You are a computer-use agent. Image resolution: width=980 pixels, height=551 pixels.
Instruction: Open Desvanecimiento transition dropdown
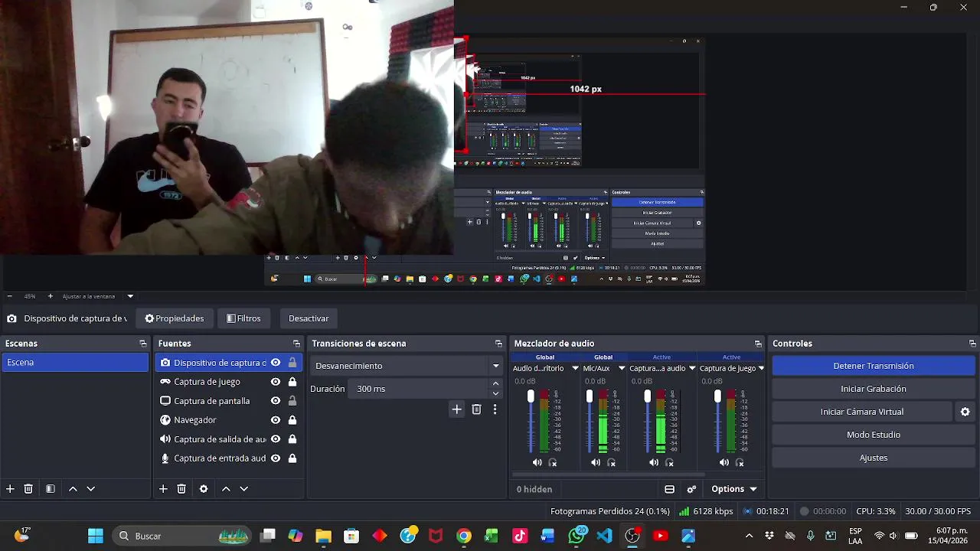click(x=495, y=366)
